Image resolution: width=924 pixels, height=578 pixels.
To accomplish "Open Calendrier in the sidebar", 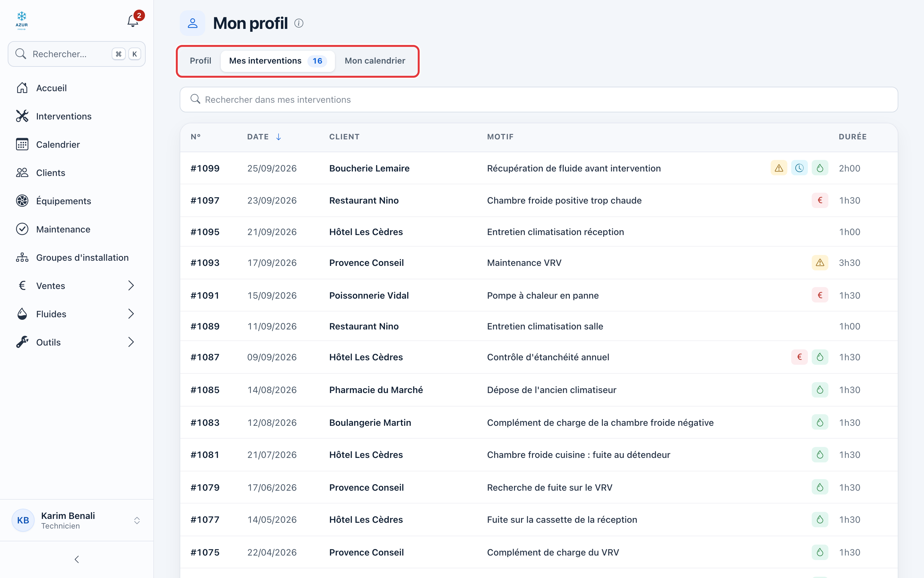I will (x=76, y=144).
